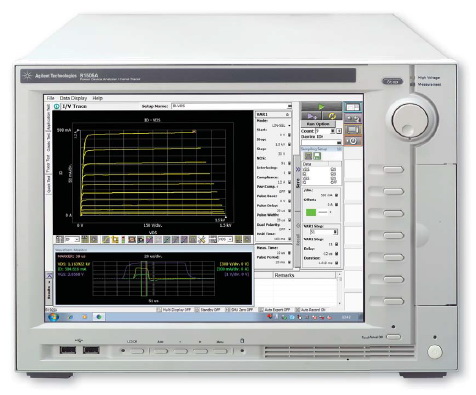Click the Windows Start orb
This screenshot has width=476, height=395.
pos(53,317)
